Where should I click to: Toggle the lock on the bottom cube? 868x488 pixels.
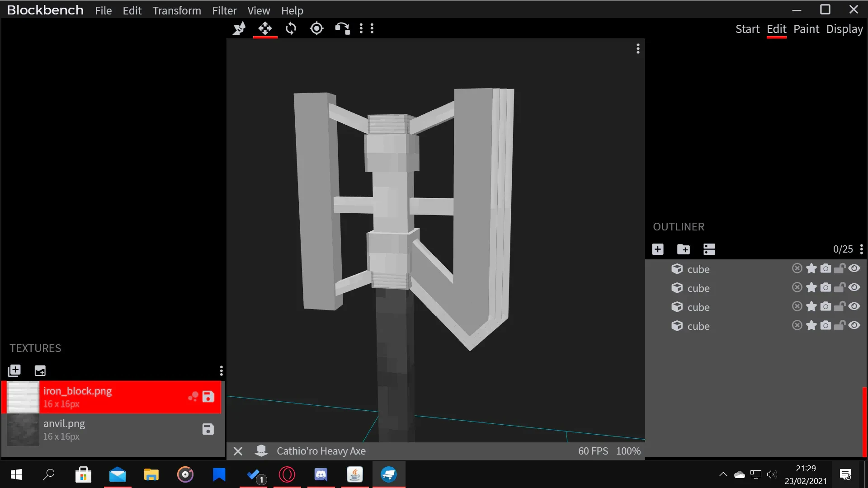[840, 325]
